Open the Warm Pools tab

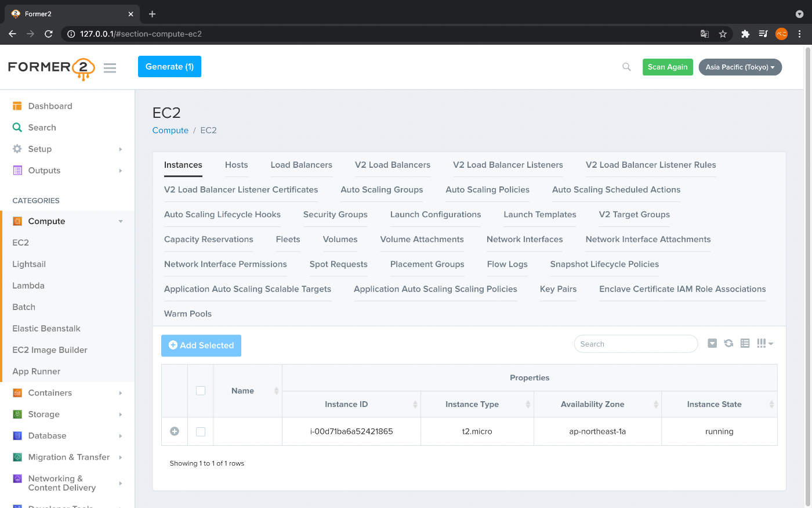[x=188, y=314]
